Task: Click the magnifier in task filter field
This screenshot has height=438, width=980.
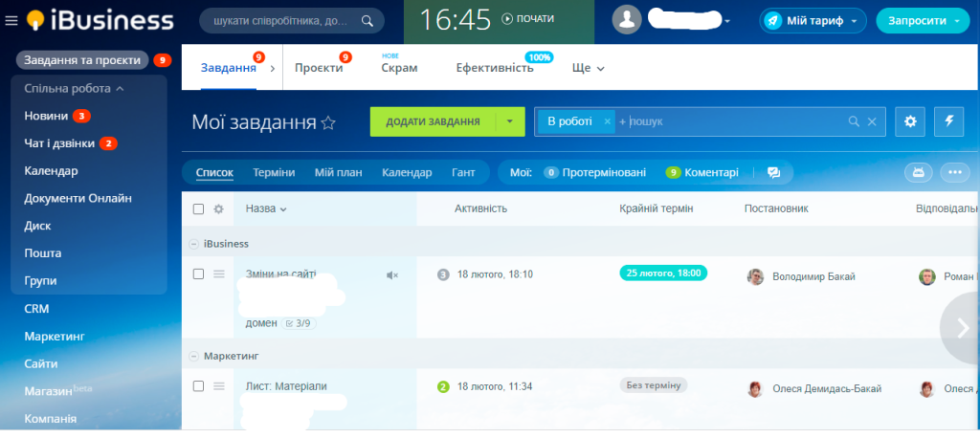Action: pos(854,121)
